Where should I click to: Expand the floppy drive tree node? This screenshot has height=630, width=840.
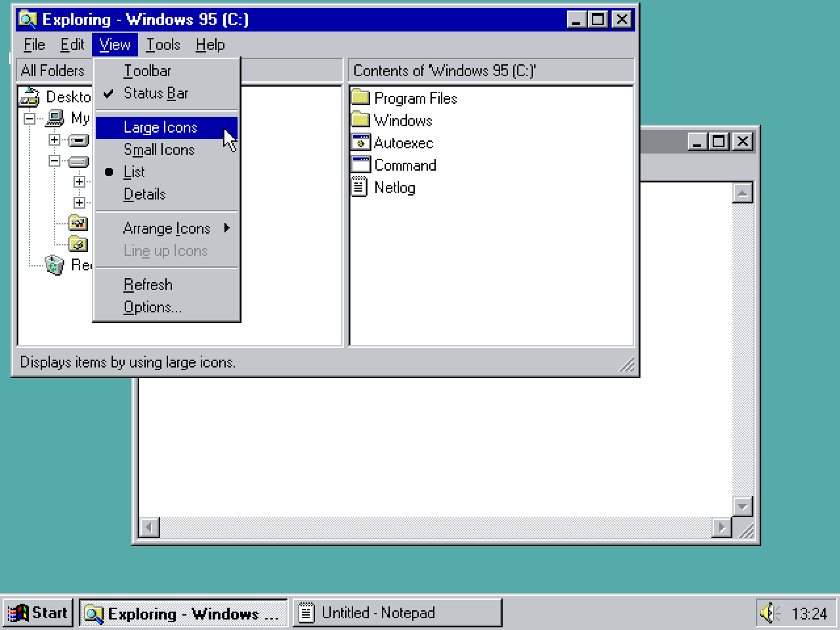(54, 140)
